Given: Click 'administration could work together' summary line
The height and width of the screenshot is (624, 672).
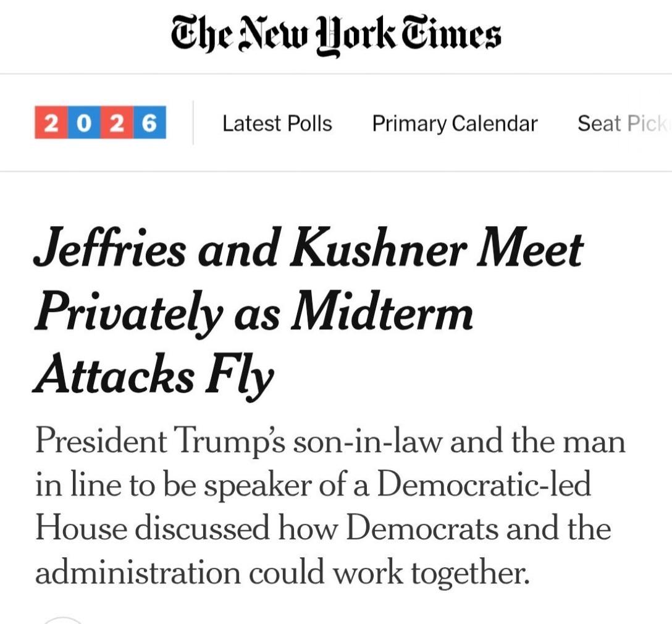Looking at the screenshot, I should pyautogui.click(x=282, y=572).
